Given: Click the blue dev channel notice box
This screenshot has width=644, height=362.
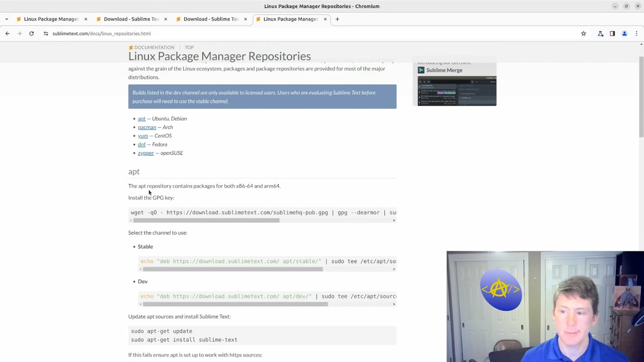Looking at the screenshot, I should (x=262, y=97).
